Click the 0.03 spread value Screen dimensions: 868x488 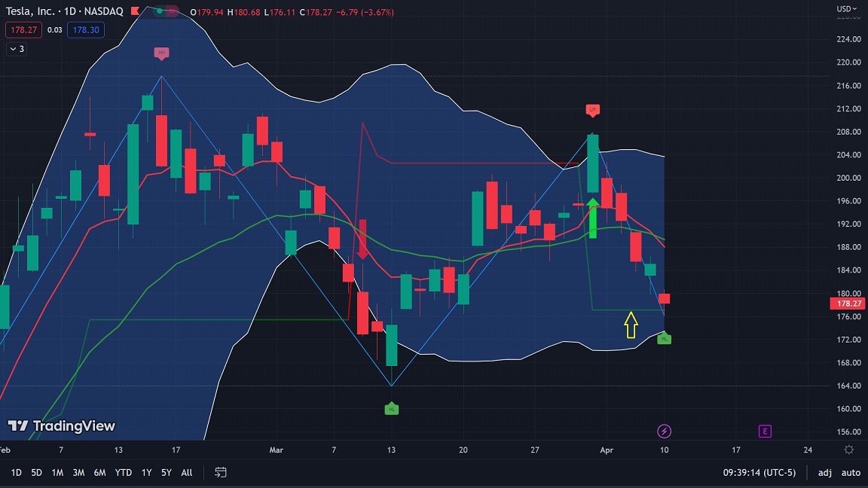pyautogui.click(x=54, y=30)
